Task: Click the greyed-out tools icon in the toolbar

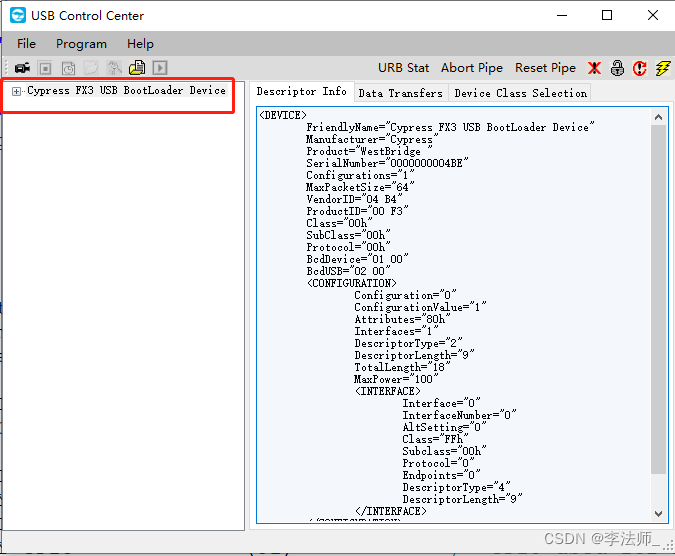Action: coord(114,68)
